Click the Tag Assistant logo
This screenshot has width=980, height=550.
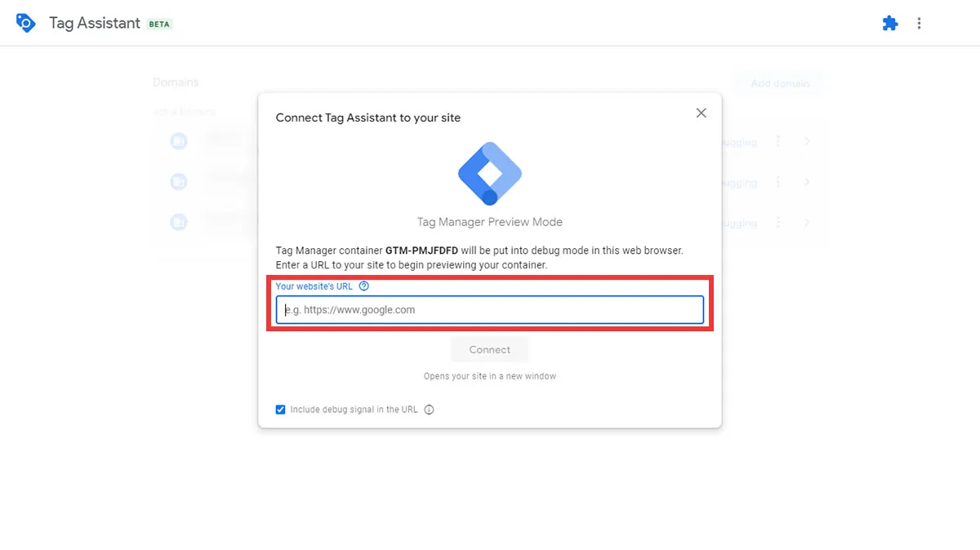(24, 23)
